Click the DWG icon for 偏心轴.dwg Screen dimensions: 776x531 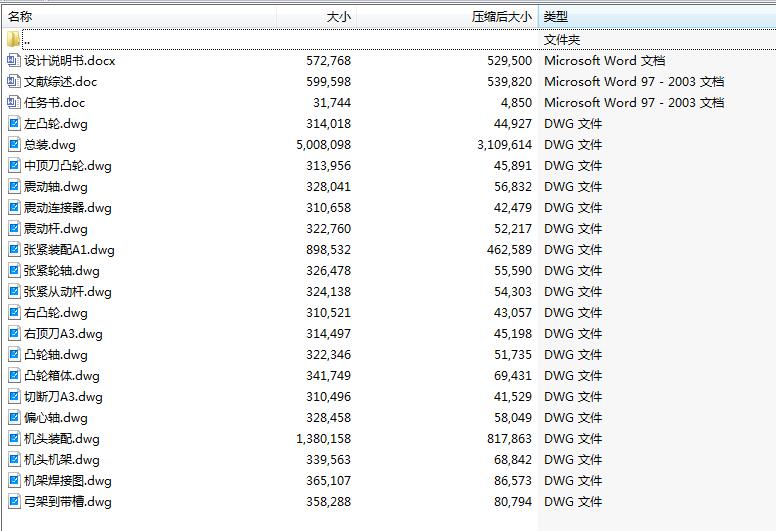click(x=14, y=418)
